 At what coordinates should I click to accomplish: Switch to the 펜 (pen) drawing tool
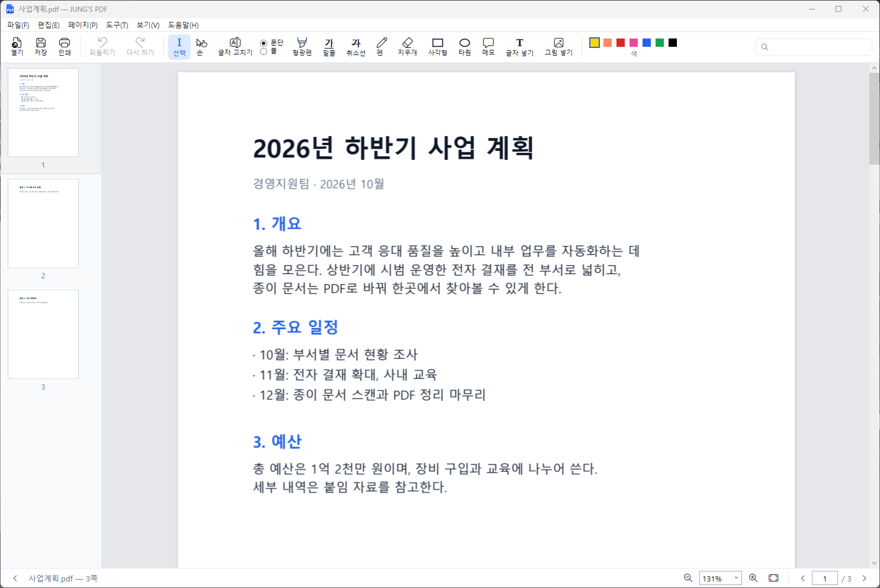381,47
